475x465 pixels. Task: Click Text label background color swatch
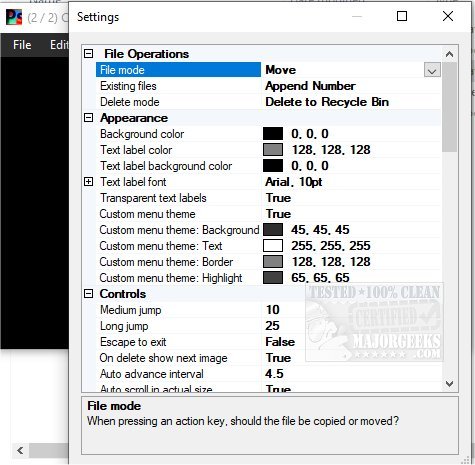(273, 166)
